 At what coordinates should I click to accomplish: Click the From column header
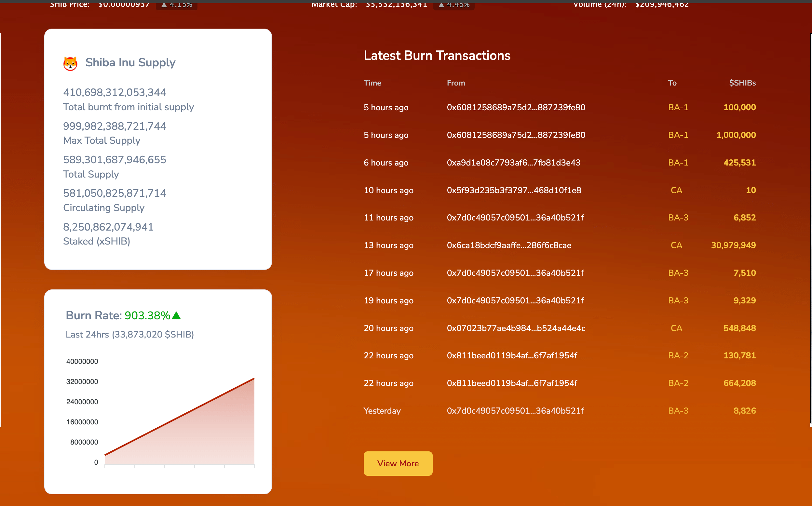(456, 83)
